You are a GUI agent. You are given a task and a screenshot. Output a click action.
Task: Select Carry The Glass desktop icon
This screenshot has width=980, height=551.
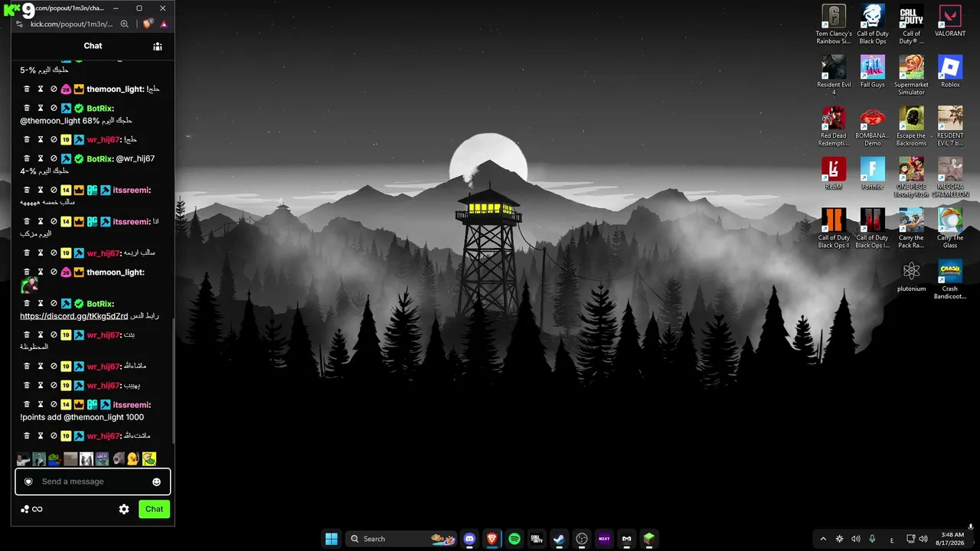[x=950, y=229]
